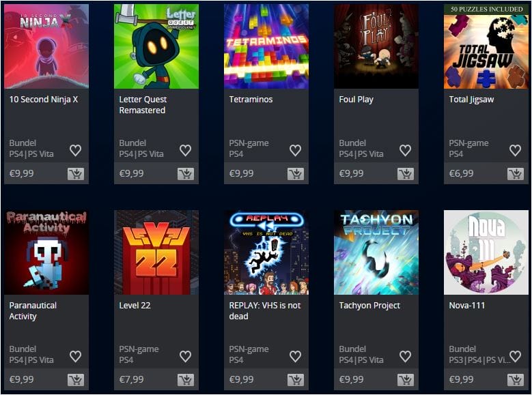Add Tachyon Project to cart
532x395 pixels.
coord(406,380)
